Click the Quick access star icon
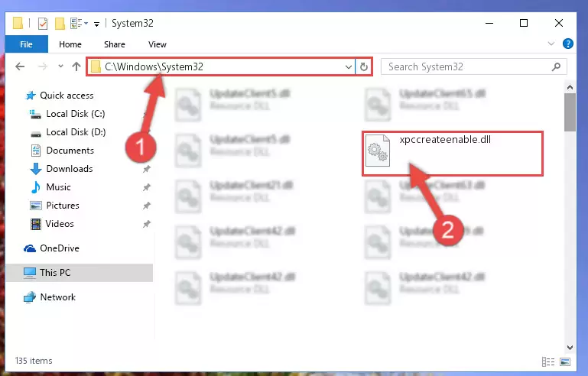The width and height of the screenshot is (588, 376). click(31, 96)
